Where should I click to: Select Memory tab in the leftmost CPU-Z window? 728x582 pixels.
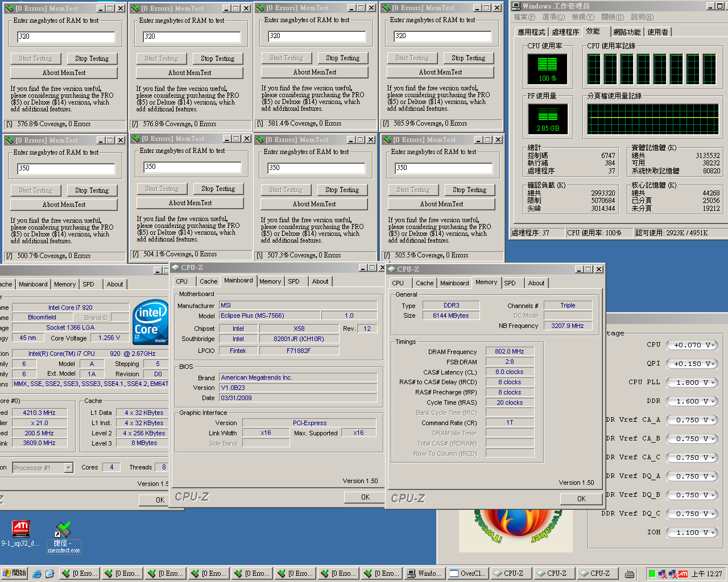[65, 284]
